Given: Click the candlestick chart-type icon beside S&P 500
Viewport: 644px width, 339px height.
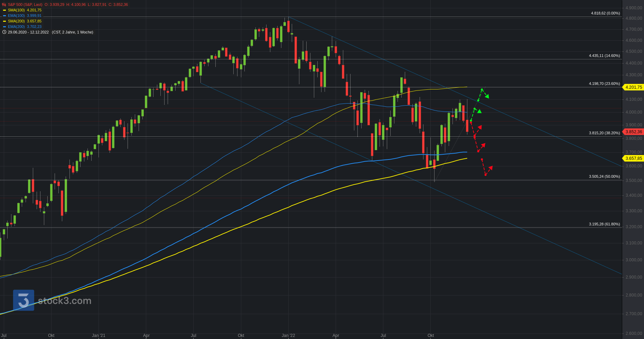Looking at the screenshot, I should click(x=4, y=4).
